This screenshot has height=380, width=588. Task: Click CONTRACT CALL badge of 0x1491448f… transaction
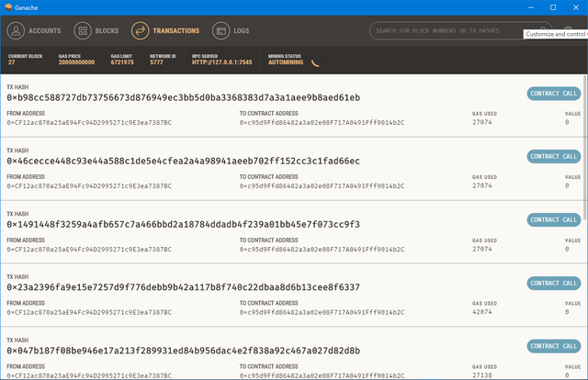(x=553, y=219)
